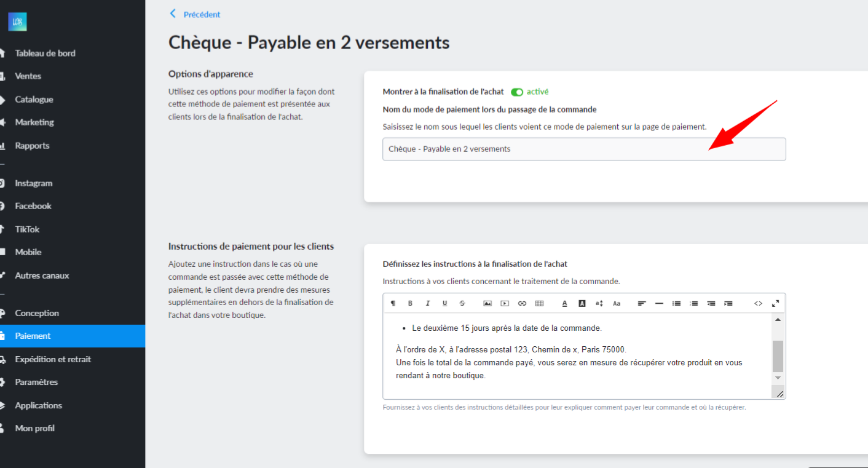Toggle bold formatting in the instructions editor
868x468 pixels.
[410, 303]
